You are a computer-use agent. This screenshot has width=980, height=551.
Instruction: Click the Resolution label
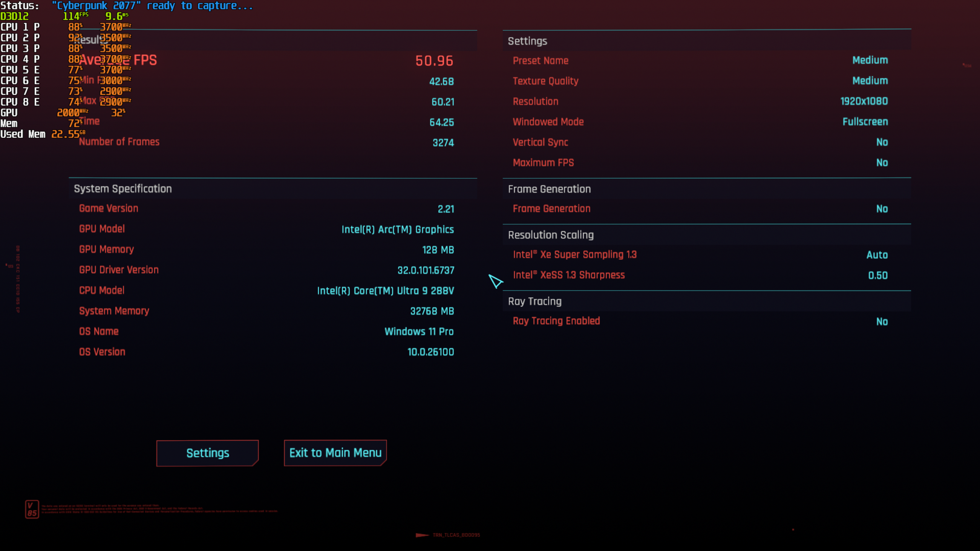536,101
